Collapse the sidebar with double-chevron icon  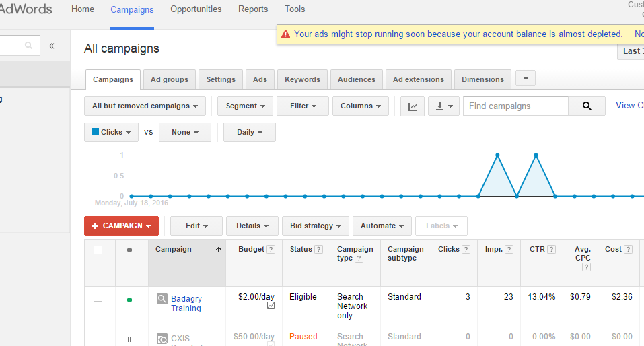pyautogui.click(x=52, y=46)
